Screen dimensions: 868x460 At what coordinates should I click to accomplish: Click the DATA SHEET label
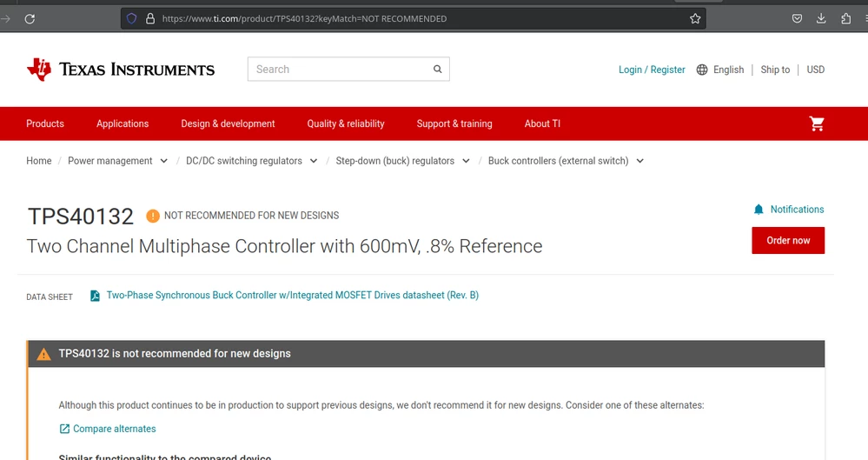[x=50, y=297]
